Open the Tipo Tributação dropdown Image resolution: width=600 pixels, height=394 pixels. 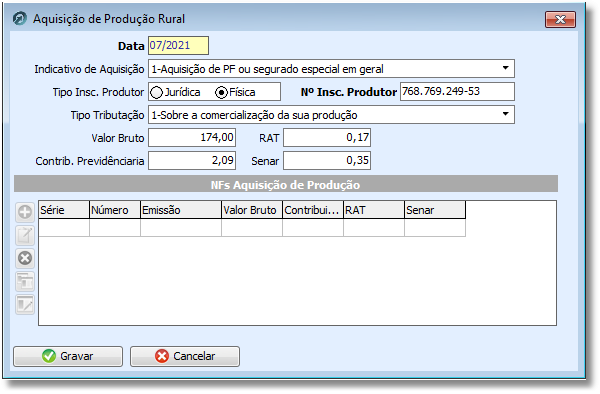click(x=505, y=114)
